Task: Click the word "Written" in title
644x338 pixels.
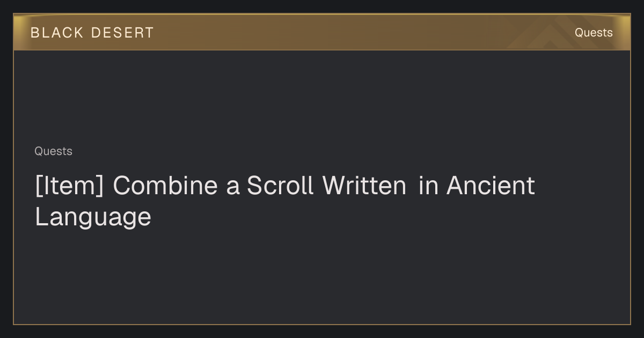Action: click(364, 186)
